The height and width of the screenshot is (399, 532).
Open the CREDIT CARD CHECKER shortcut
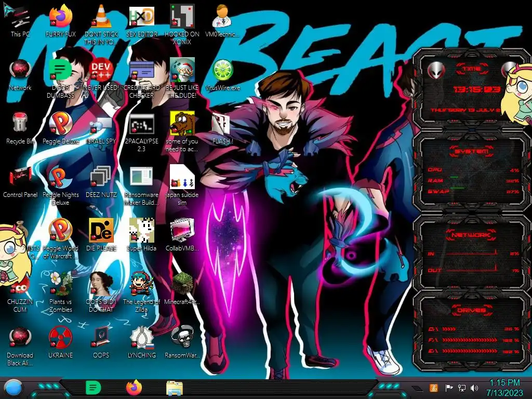[x=141, y=78]
